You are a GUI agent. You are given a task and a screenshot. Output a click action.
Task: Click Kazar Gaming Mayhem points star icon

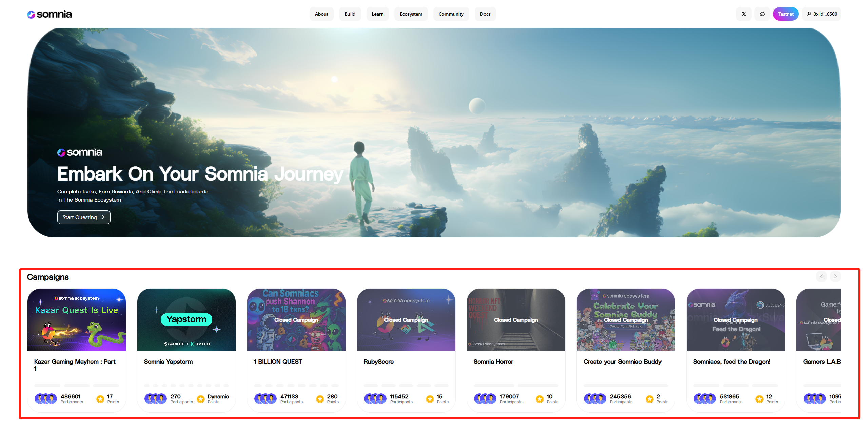click(x=100, y=399)
